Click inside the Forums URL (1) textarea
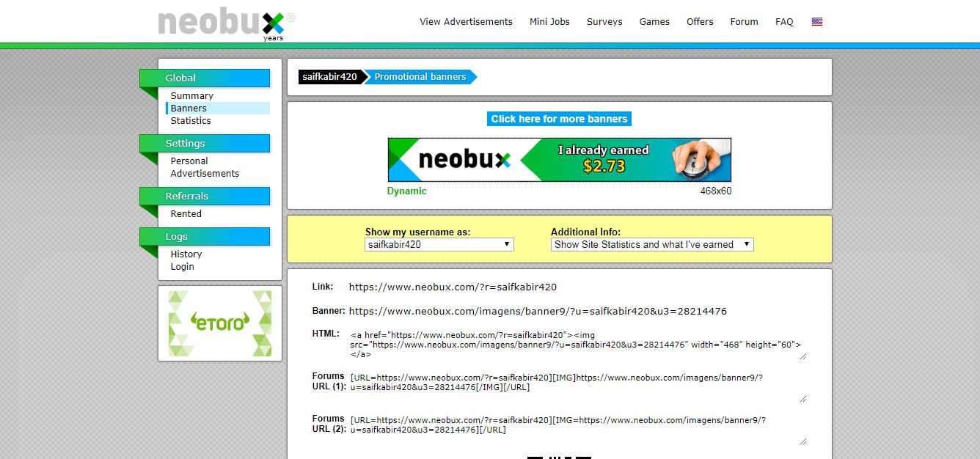This screenshot has height=459, width=980. click(578, 387)
